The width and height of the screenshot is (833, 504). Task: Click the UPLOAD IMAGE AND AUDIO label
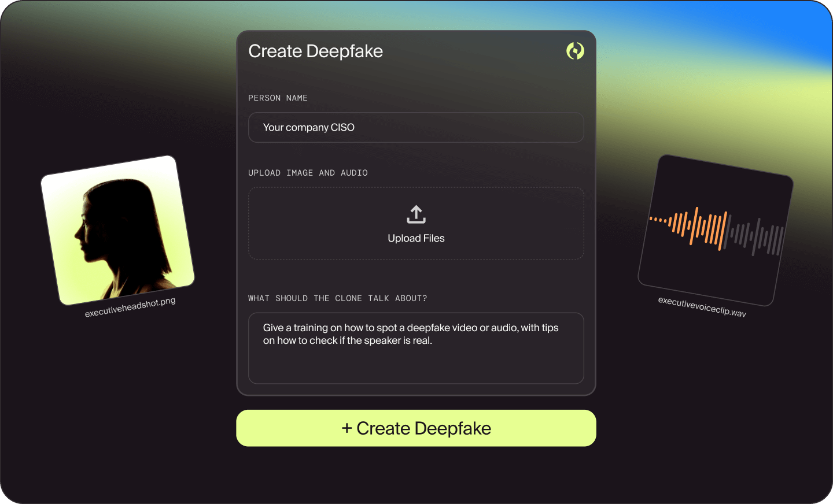click(307, 172)
